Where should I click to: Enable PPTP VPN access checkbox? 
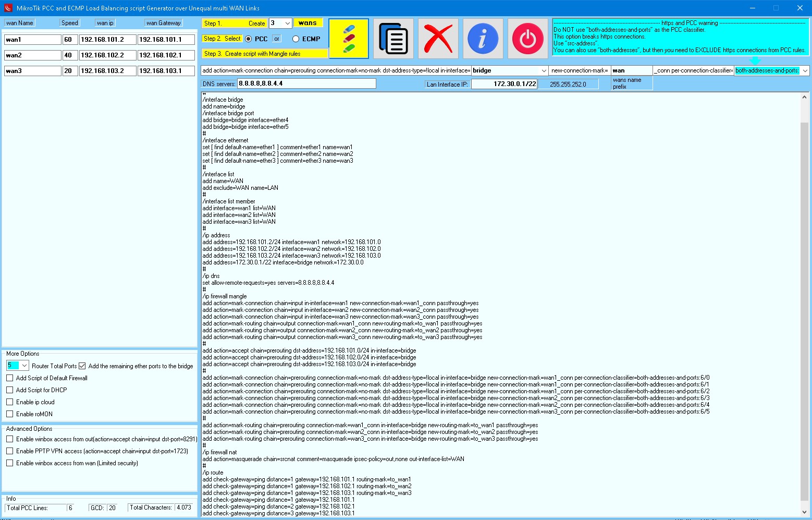tap(9, 451)
